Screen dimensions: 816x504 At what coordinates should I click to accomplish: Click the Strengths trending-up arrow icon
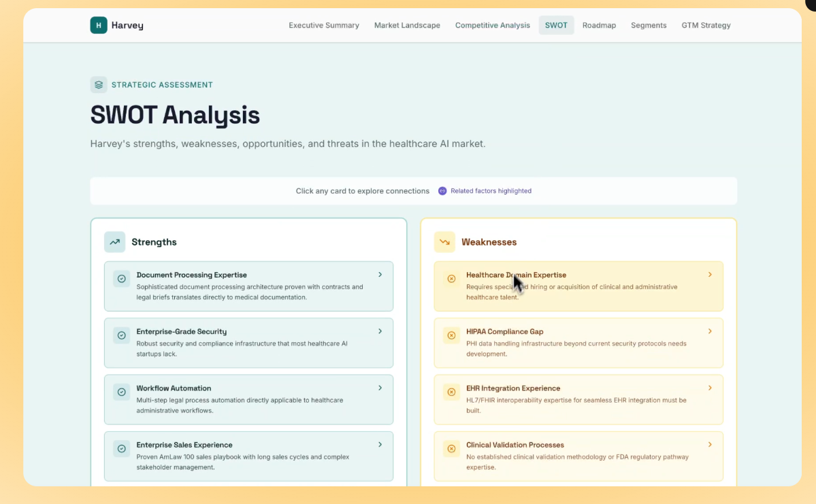point(114,242)
